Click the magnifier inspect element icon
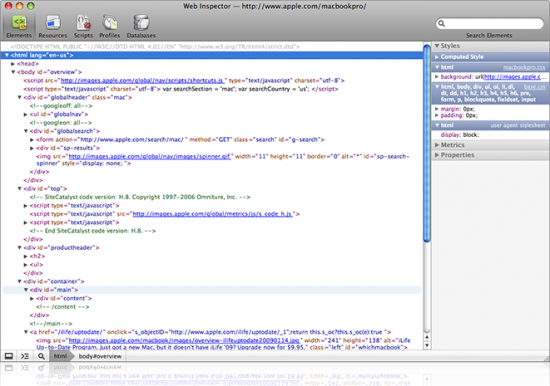 click(x=41, y=356)
